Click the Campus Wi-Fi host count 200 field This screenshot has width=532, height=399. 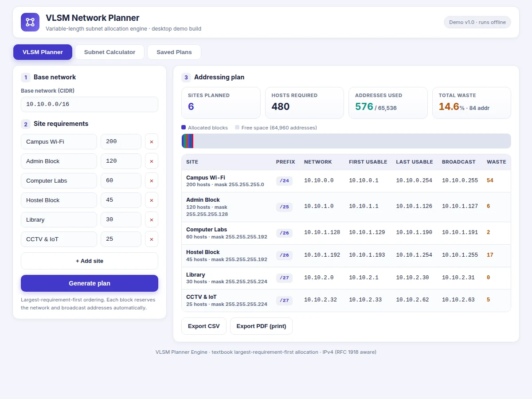(x=121, y=142)
